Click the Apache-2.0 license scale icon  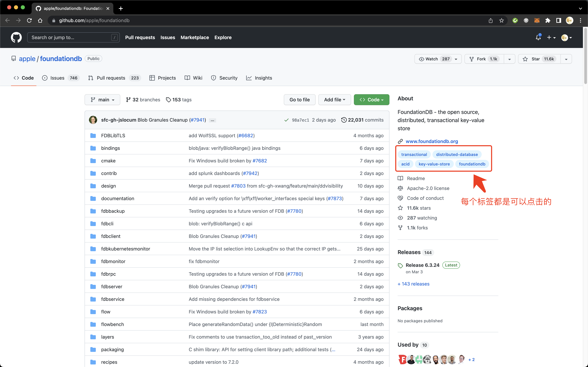(400, 188)
